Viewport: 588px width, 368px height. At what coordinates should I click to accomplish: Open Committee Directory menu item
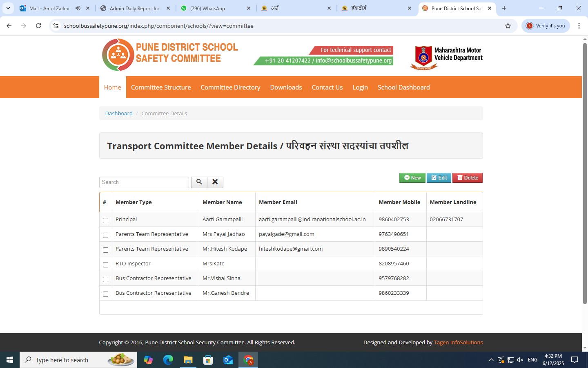[230, 88]
